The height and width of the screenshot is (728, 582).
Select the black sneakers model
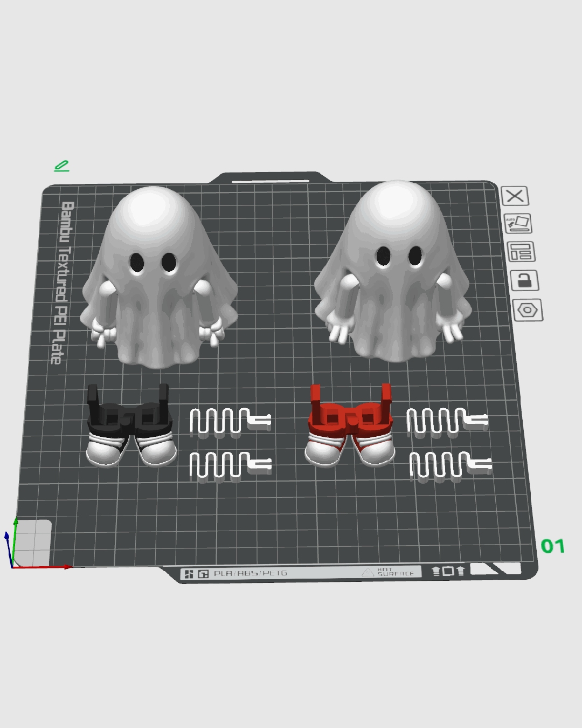pos(131,425)
